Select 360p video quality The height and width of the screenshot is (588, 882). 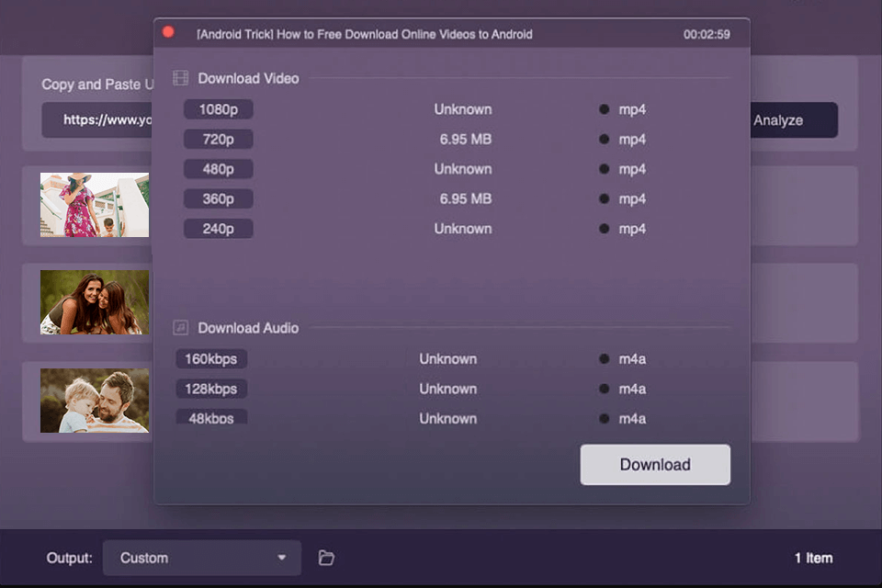point(218,198)
